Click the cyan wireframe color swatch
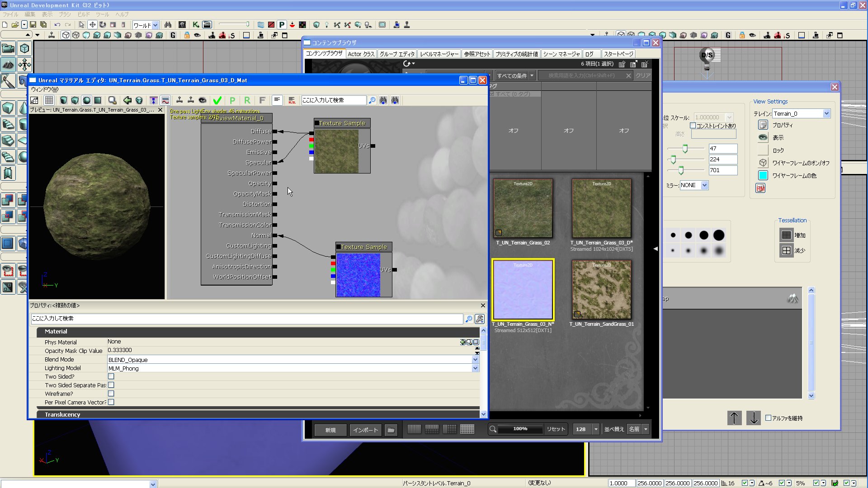Image resolution: width=868 pixels, height=488 pixels. point(763,176)
